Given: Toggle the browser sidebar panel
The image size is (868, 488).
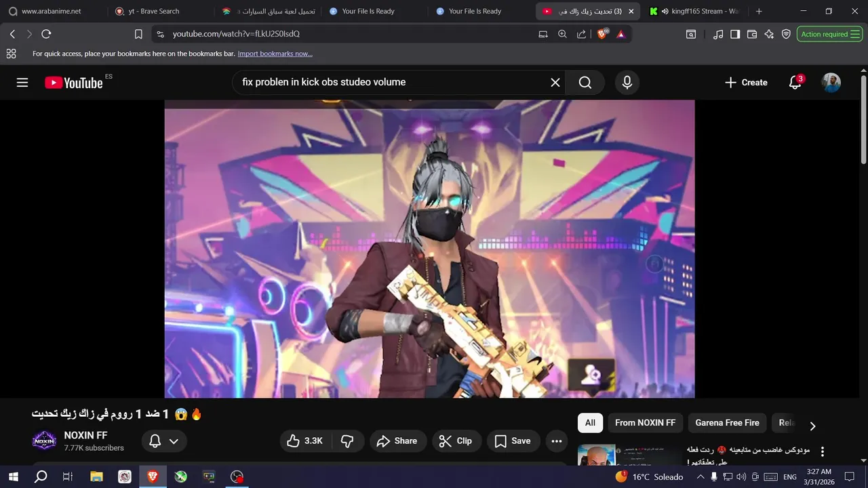Looking at the screenshot, I should [735, 34].
